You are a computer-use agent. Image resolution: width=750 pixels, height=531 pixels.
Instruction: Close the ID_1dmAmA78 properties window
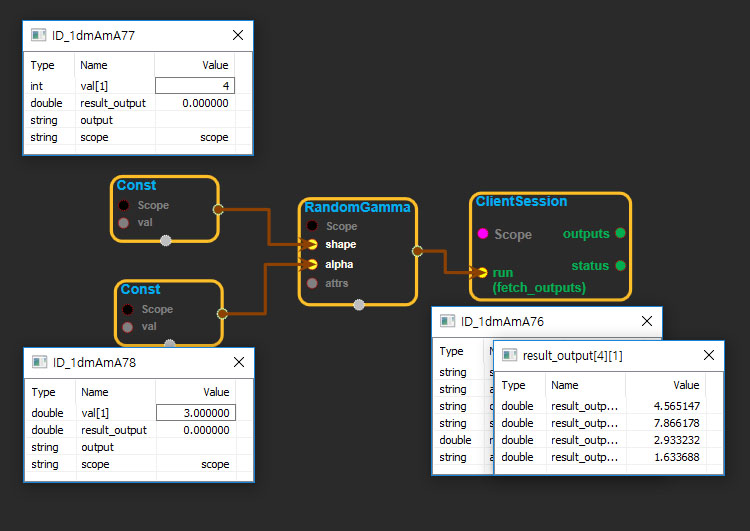[238, 362]
